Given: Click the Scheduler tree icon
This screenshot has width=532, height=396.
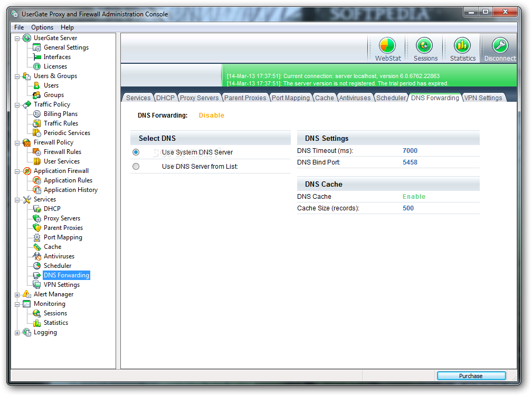Looking at the screenshot, I should [x=37, y=266].
